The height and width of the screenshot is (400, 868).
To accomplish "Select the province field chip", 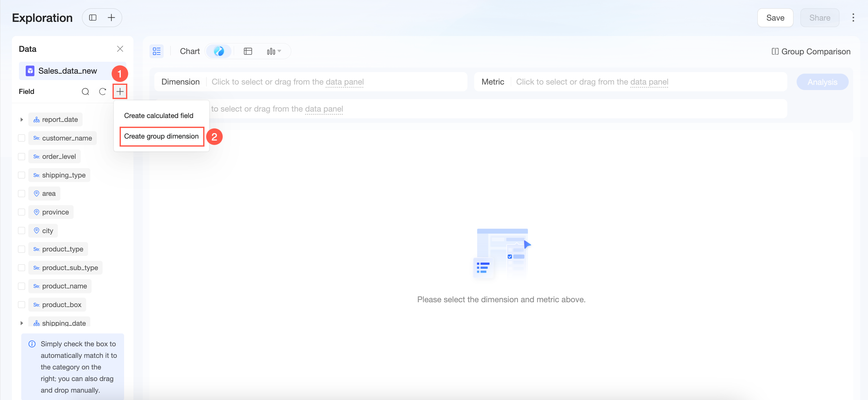I will (x=51, y=212).
